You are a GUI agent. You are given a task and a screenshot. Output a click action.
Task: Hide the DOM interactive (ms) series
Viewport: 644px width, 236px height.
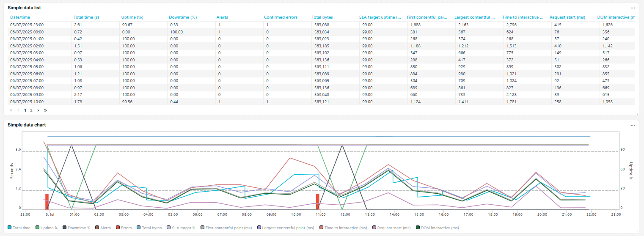coord(437,228)
